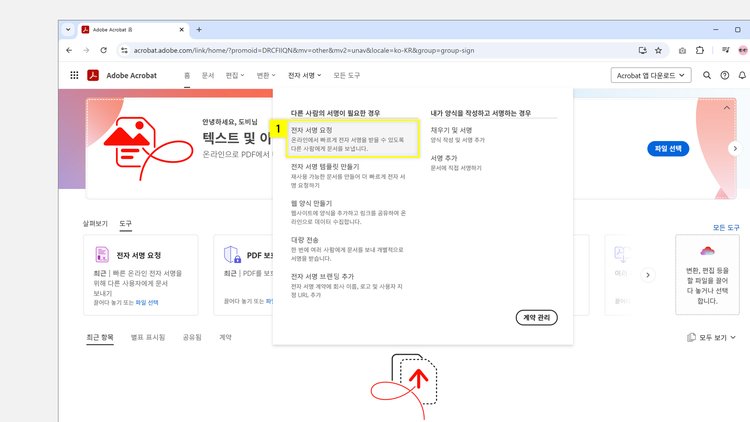Select the 최근 항목 tab
The height and width of the screenshot is (422, 750).
100,337
